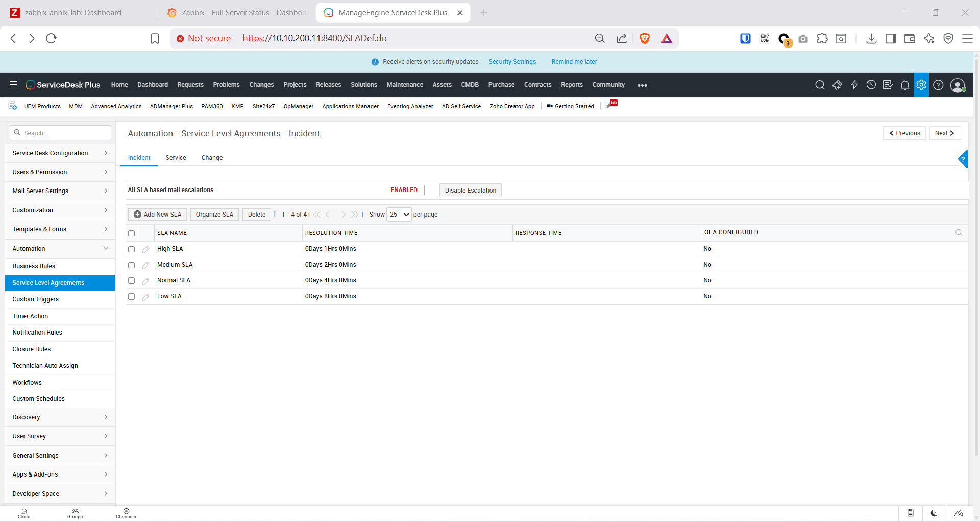The image size is (980, 522).
Task: Click the table search magnifier icon
Action: [958, 233]
